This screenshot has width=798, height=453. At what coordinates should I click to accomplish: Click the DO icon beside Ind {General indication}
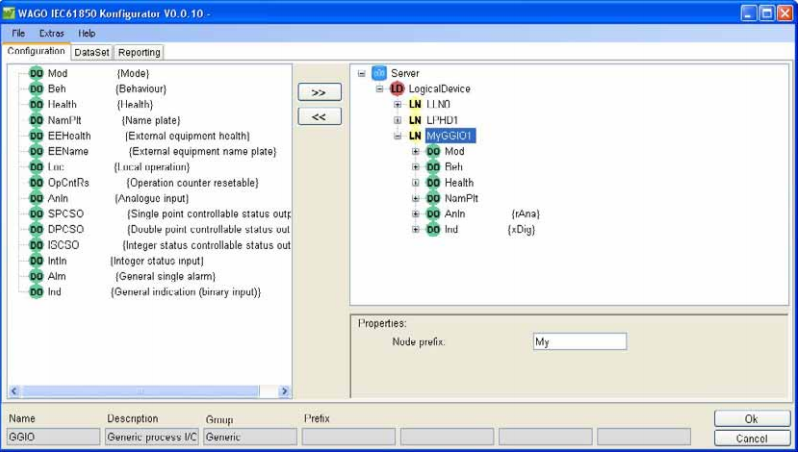(x=36, y=292)
